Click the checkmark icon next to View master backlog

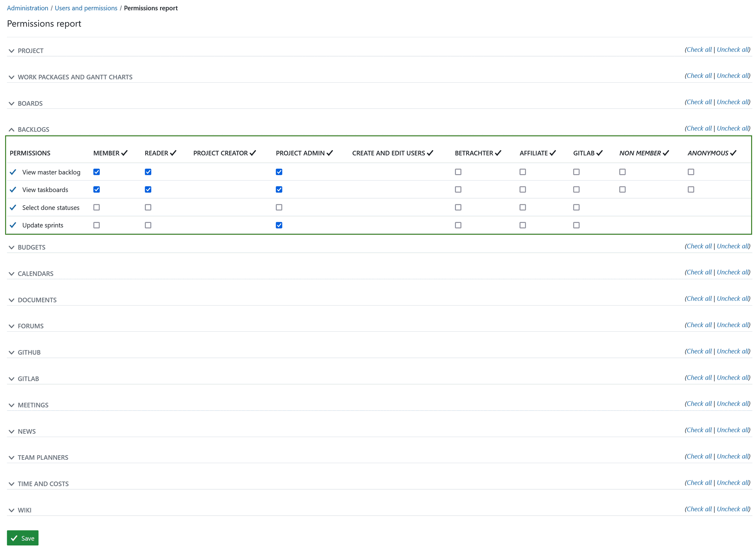[13, 172]
